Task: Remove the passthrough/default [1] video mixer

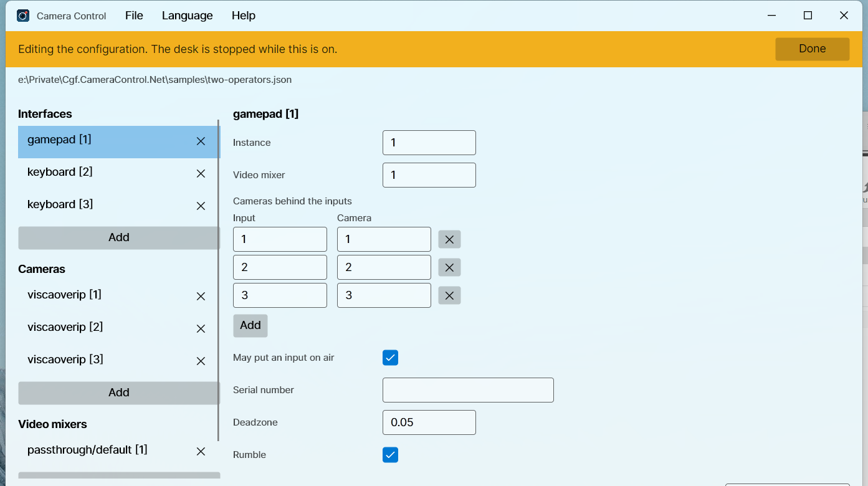Action: pos(201,452)
